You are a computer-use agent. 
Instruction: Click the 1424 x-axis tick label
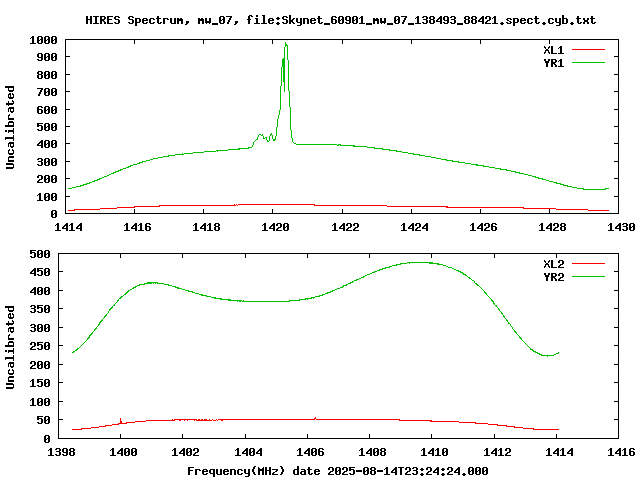(x=414, y=227)
